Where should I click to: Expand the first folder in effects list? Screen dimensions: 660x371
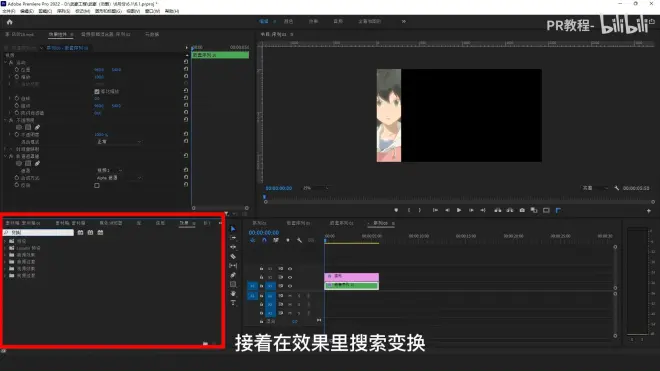coord(5,241)
